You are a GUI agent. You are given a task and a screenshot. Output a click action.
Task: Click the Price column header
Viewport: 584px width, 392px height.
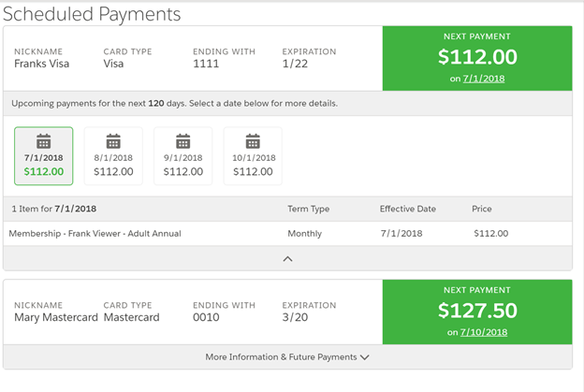coord(481,209)
